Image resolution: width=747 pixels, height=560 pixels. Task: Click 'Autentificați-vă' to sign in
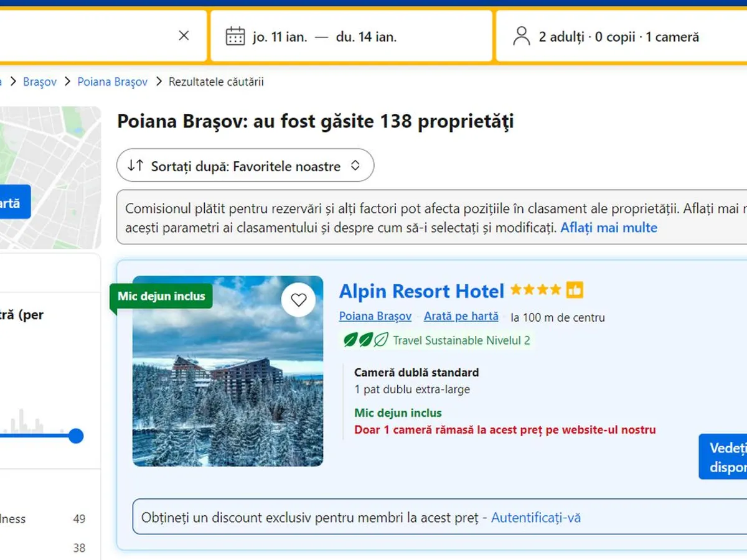click(x=535, y=518)
